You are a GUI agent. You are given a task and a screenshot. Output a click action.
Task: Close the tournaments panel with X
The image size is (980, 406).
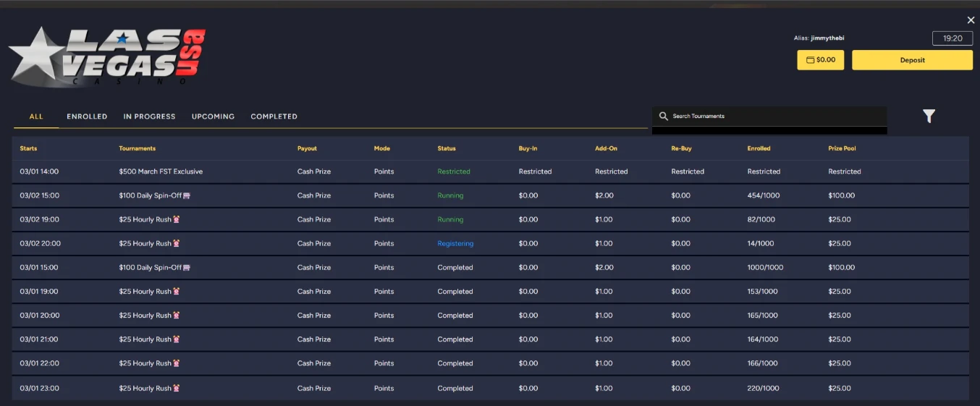click(971, 20)
